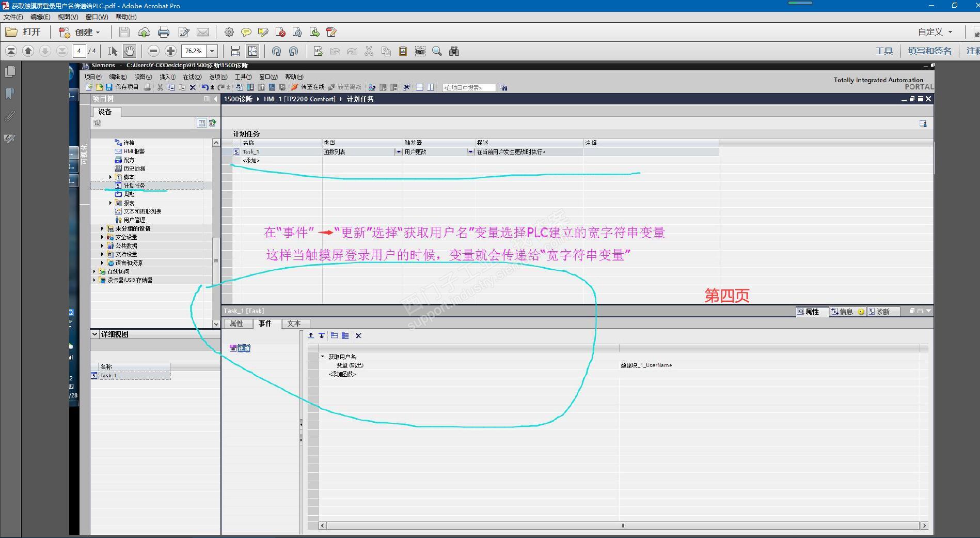Click the redo arrow icon

tap(352, 51)
